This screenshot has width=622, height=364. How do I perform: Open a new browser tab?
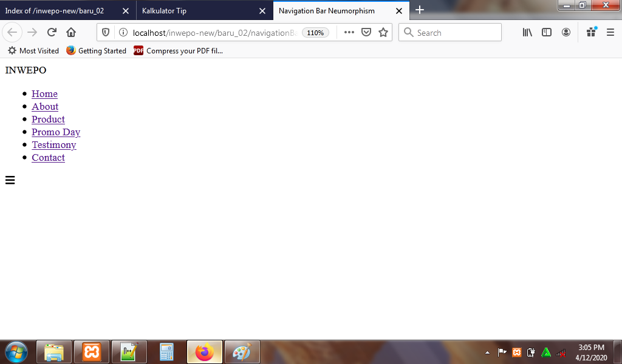point(420,10)
